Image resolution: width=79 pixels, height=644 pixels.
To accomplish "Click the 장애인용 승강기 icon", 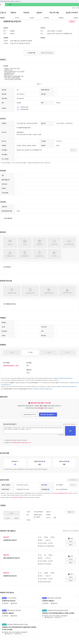I will tap(30, 291).
